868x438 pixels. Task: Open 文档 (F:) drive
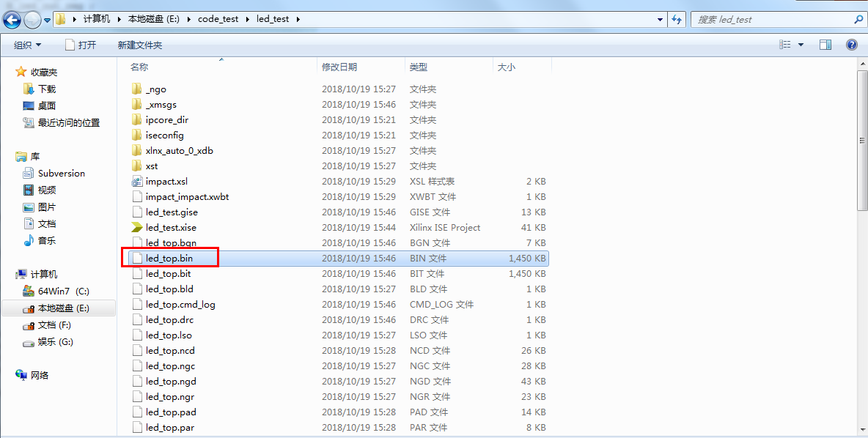(x=54, y=324)
